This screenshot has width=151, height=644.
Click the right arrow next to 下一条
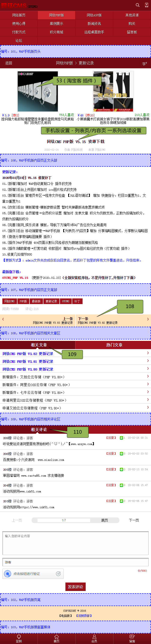tap(148, 319)
